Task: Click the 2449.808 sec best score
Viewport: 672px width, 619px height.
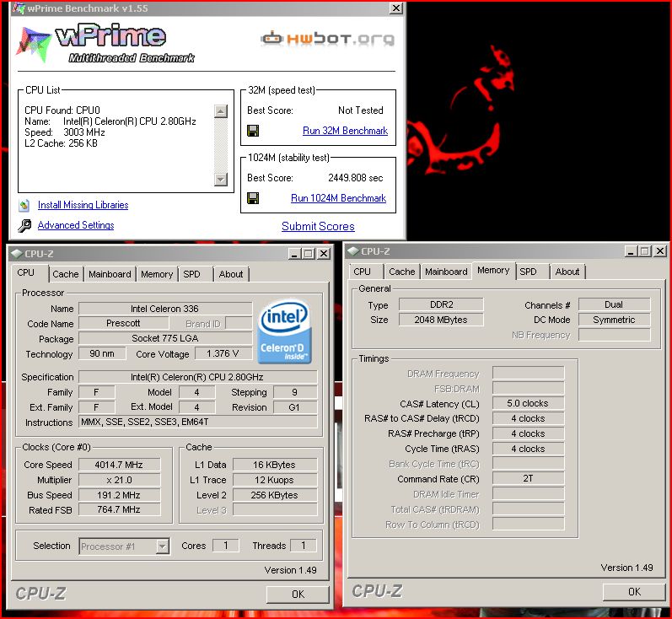Action: coord(355,178)
